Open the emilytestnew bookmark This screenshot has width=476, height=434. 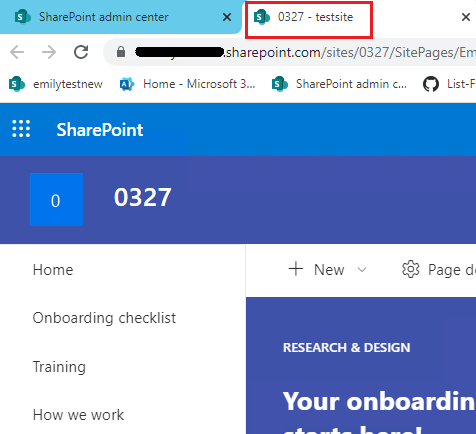pyautogui.click(x=56, y=84)
